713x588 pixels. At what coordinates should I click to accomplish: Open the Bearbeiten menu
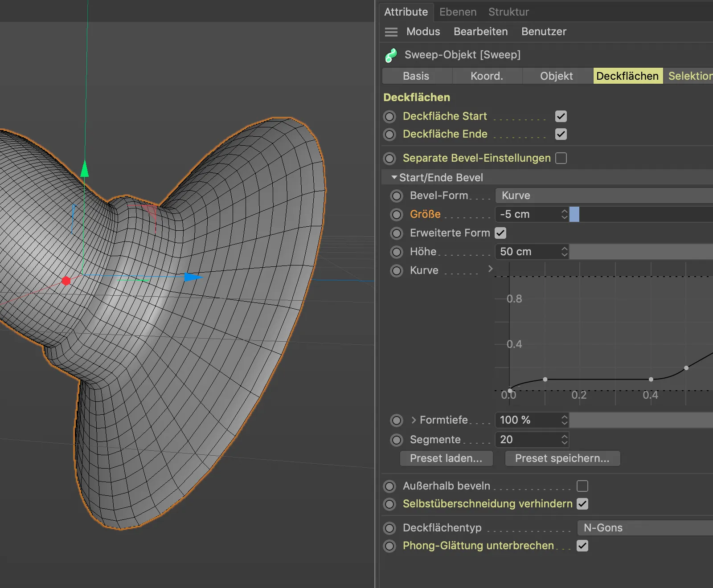pyautogui.click(x=480, y=32)
